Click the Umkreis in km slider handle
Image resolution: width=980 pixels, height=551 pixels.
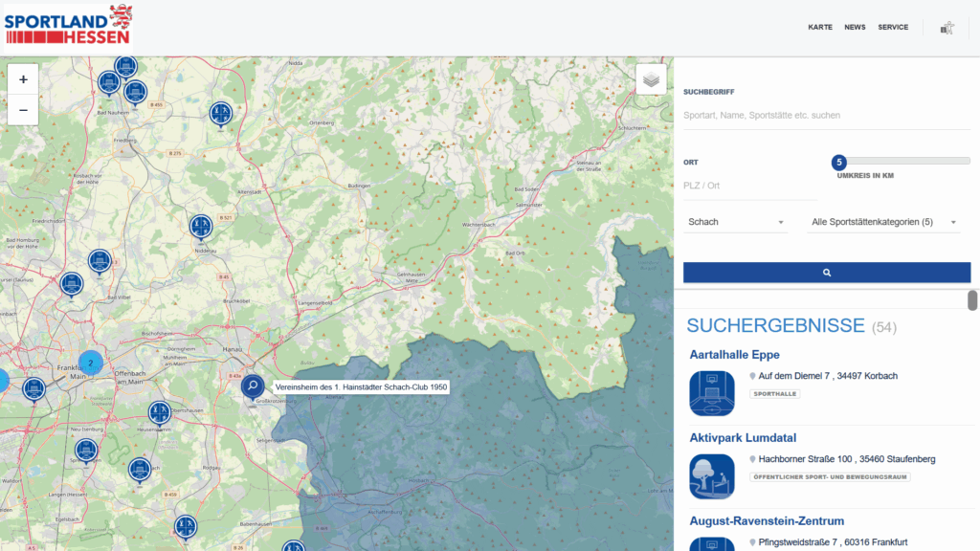[839, 162]
